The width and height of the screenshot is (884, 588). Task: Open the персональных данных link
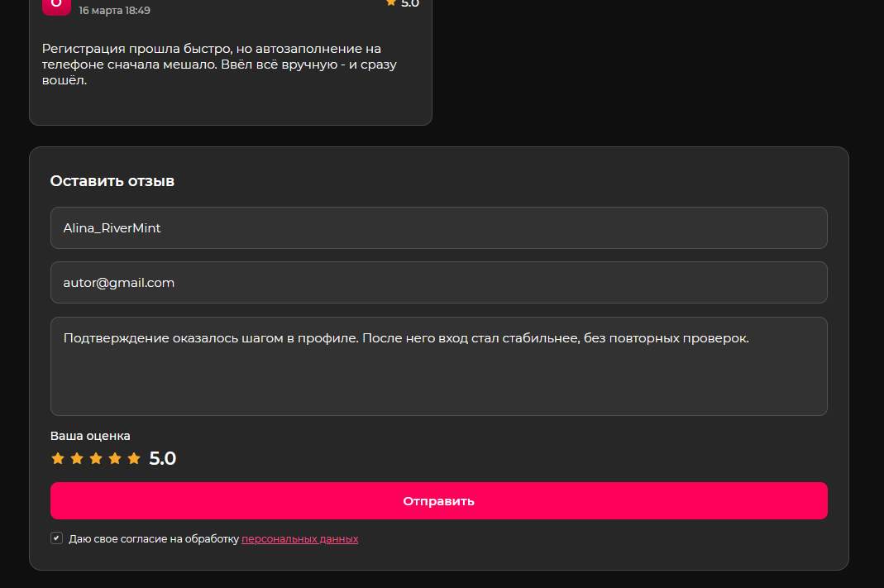[x=299, y=539]
